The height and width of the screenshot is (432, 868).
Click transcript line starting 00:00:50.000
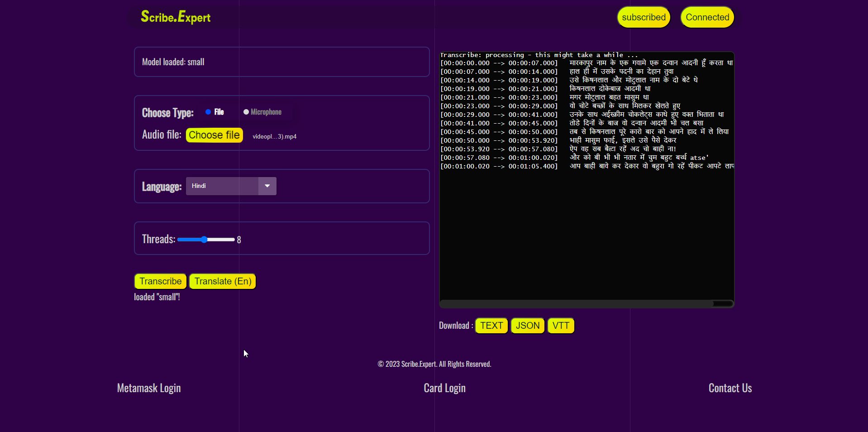[x=558, y=140]
